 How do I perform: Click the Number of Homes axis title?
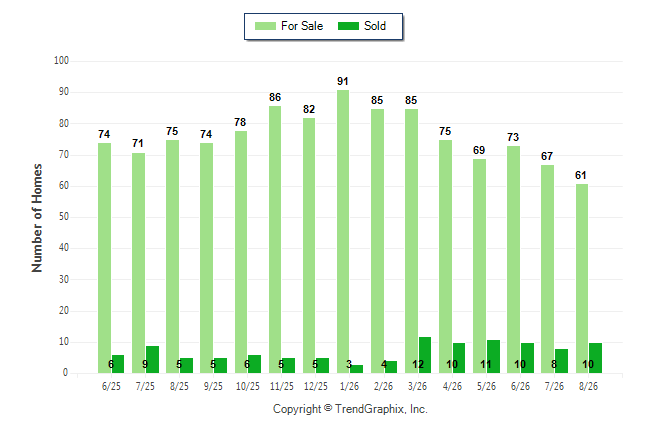tap(37, 218)
